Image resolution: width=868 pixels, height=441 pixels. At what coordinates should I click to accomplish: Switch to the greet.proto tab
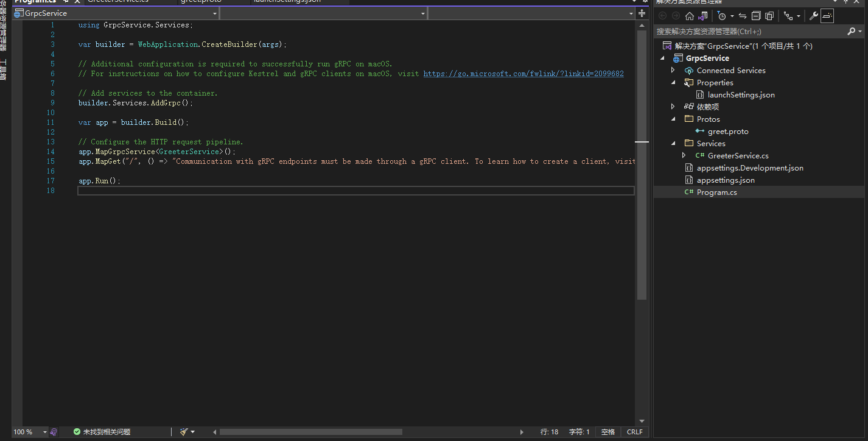point(201,2)
